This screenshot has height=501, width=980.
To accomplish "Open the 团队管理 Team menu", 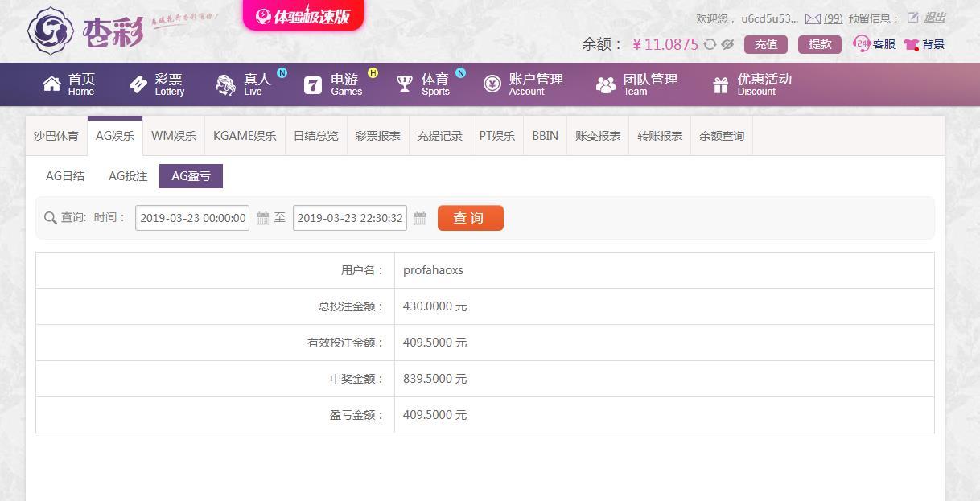I will (636, 84).
